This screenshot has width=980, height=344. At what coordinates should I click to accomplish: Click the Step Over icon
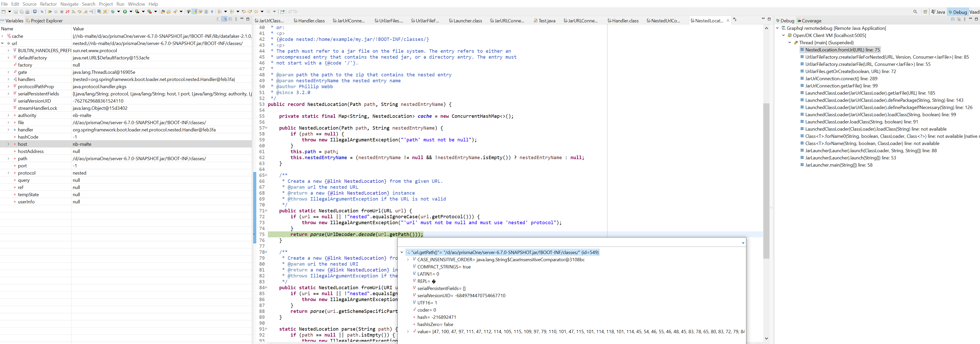click(x=79, y=12)
